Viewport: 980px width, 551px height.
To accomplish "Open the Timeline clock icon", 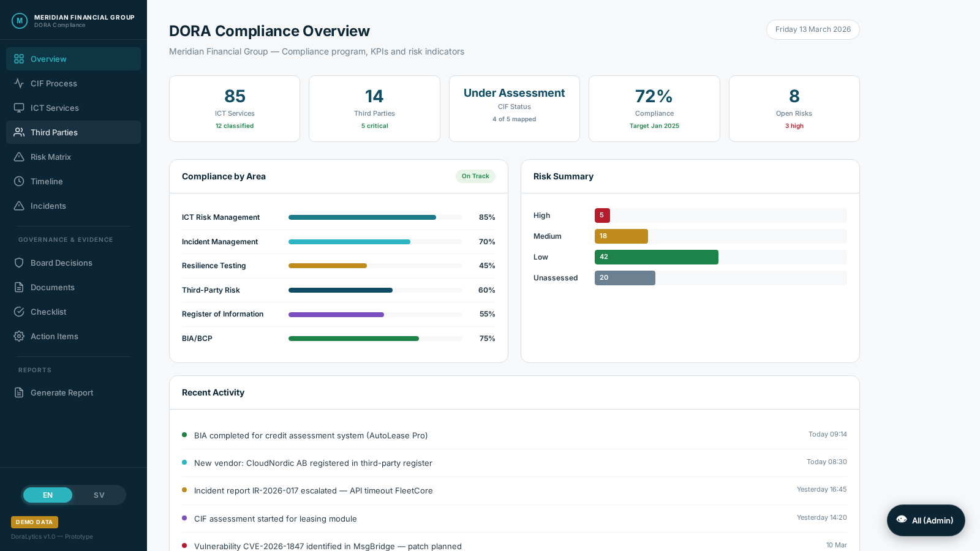I will point(19,181).
